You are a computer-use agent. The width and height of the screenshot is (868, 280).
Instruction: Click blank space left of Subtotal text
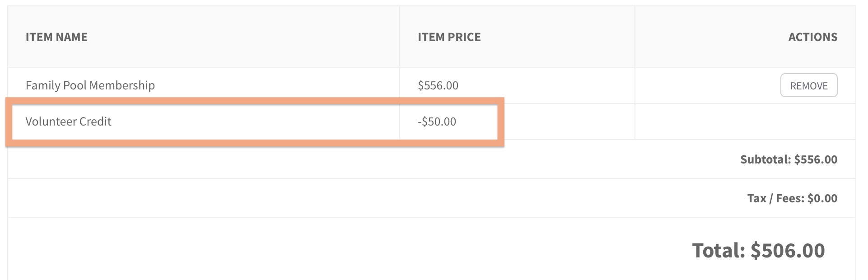tap(361, 159)
